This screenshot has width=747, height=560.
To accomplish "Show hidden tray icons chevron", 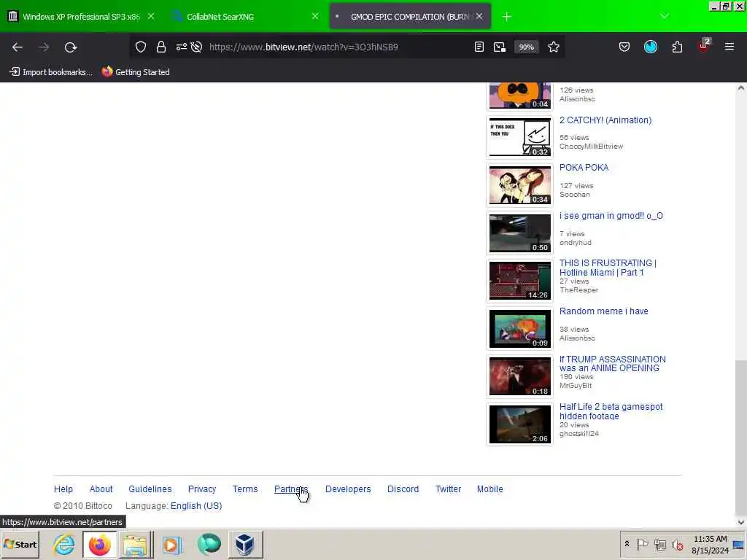I will (x=627, y=544).
